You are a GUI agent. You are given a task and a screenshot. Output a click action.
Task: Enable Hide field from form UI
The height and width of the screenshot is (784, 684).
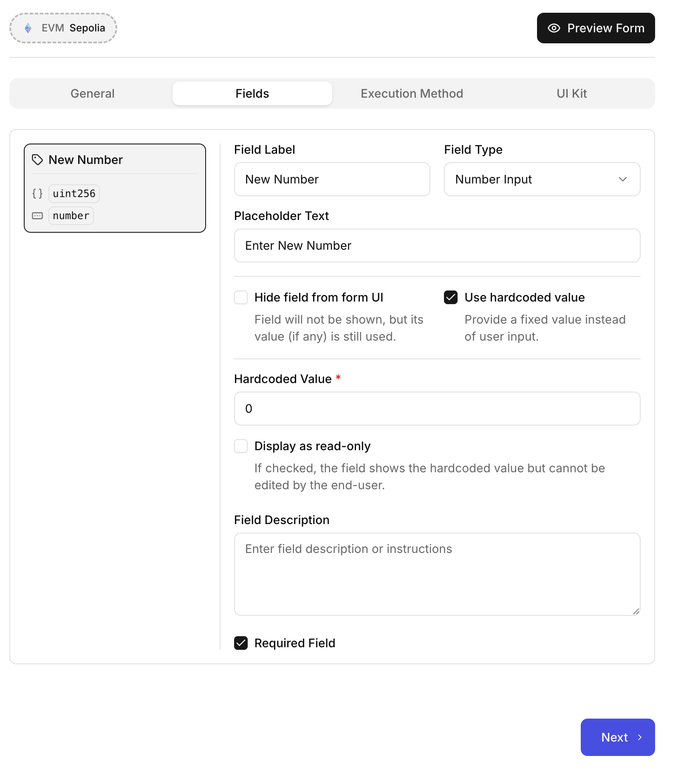click(x=241, y=298)
